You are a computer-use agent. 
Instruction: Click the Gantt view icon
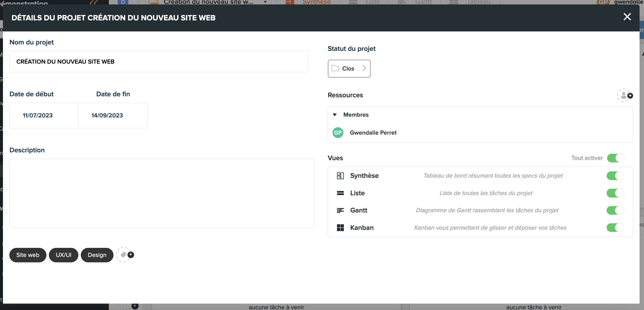point(340,211)
